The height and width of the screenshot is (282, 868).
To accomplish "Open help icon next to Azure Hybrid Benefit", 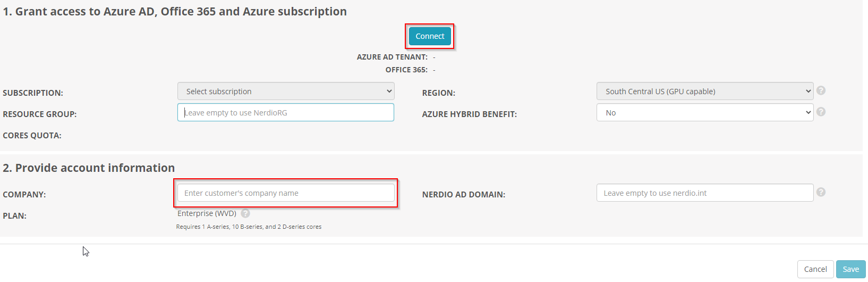I will click(x=821, y=112).
